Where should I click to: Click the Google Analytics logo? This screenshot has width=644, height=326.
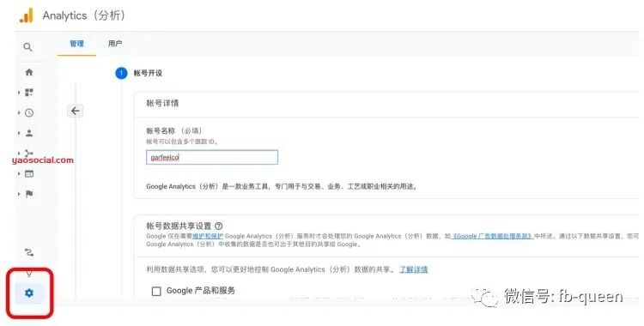(27, 15)
